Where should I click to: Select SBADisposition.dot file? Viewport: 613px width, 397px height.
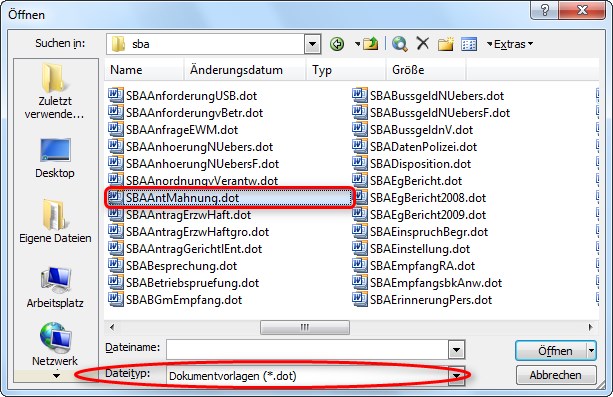(412, 163)
